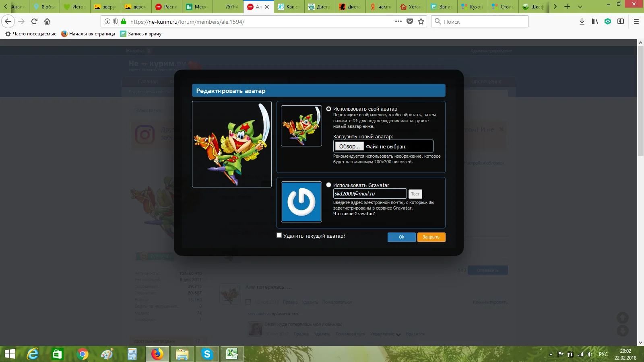The height and width of the screenshot is (362, 644).
Task: Launch Internet Explorer from the taskbar
Action: pos(33,354)
